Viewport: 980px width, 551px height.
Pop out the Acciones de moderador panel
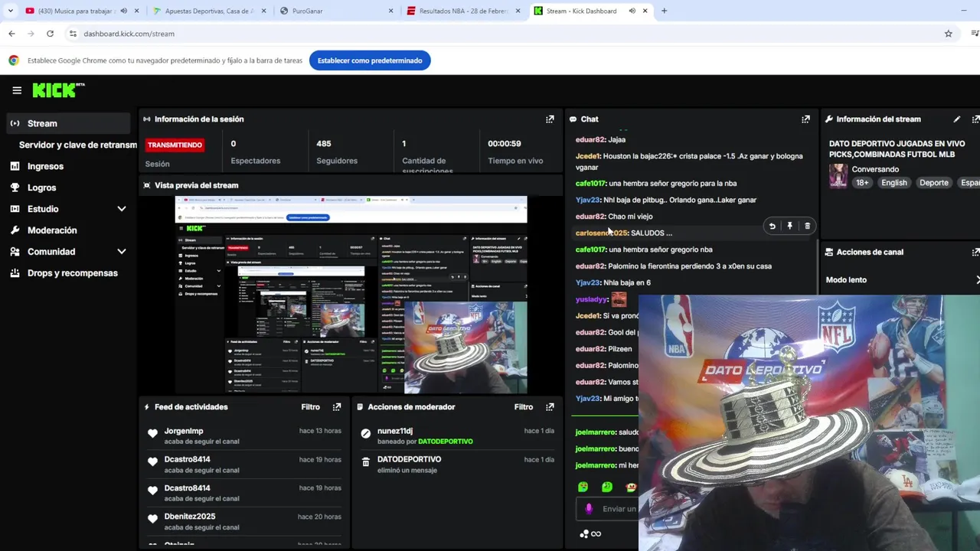(x=550, y=407)
